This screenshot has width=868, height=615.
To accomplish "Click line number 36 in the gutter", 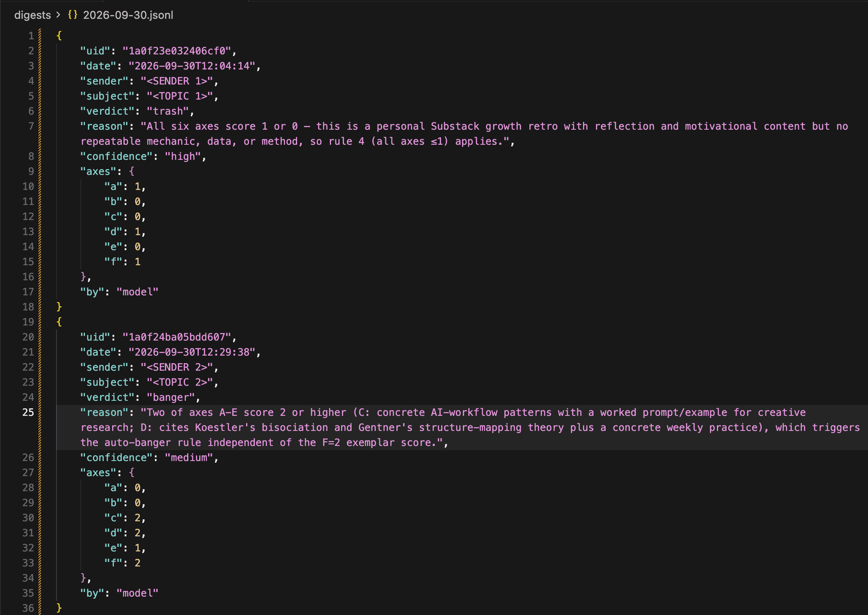I will point(28,608).
